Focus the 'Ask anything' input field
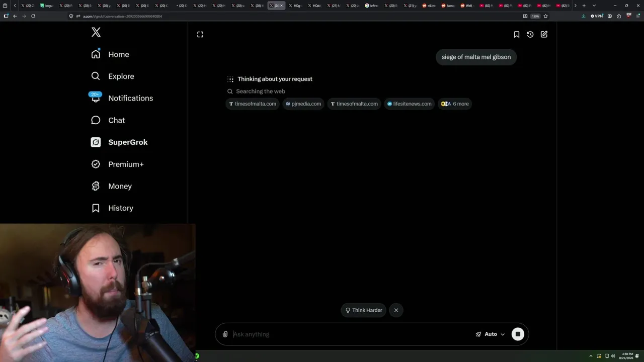This screenshot has width=644, height=362. (351, 334)
